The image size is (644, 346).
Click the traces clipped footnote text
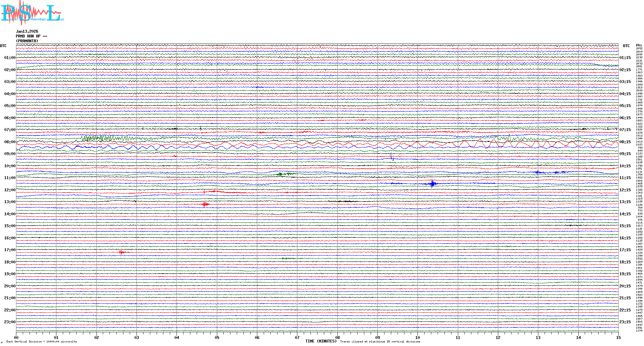click(380, 342)
